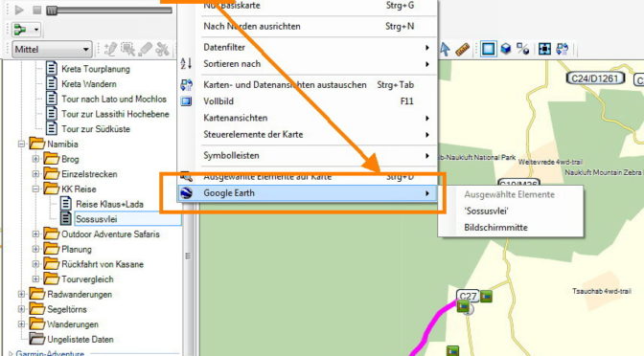
Task: Open the route tool dropdown arrow
Action: click(x=36, y=30)
